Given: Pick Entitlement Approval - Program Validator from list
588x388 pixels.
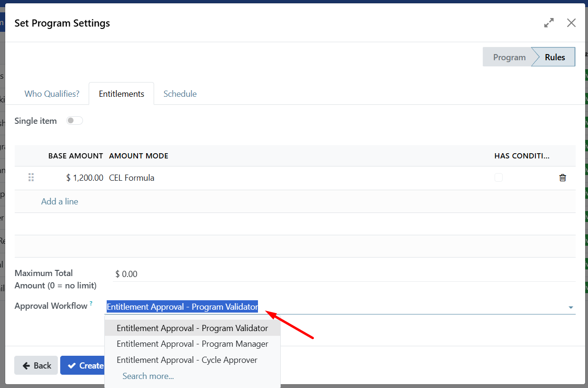Looking at the screenshot, I should tap(193, 328).
